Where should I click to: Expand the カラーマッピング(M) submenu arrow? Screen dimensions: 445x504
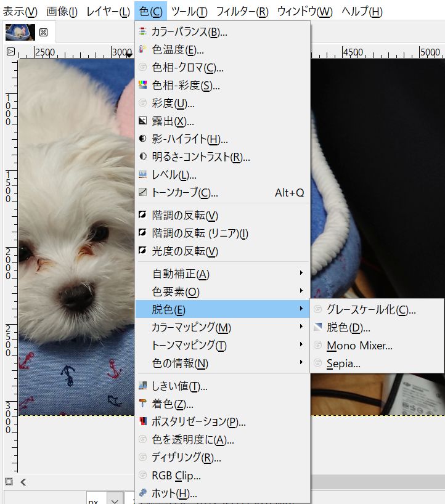[301, 327]
